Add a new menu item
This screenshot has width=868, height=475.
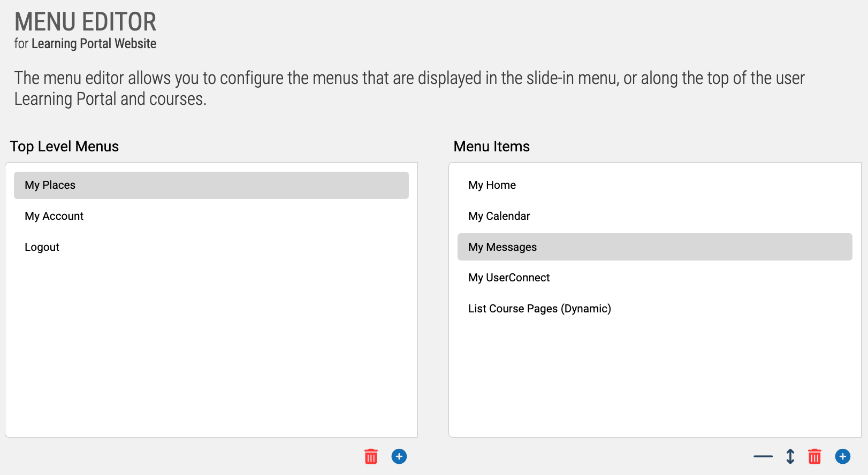[843, 456]
